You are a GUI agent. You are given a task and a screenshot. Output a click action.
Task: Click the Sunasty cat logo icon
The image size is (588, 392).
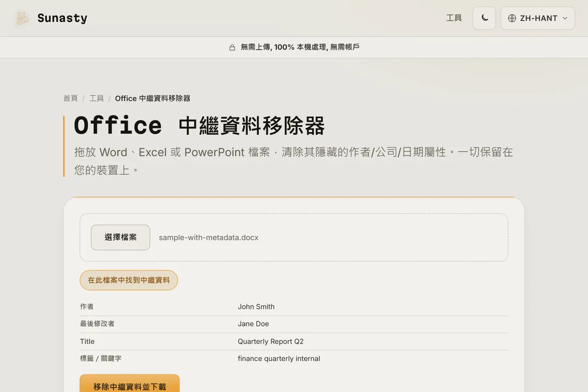tap(22, 18)
